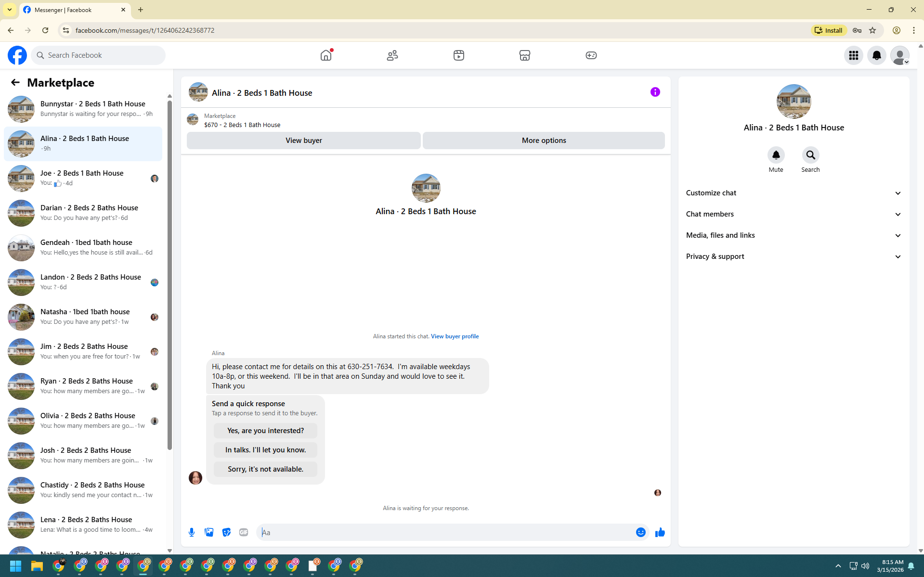Open the taskbar clock and date

[890, 566]
